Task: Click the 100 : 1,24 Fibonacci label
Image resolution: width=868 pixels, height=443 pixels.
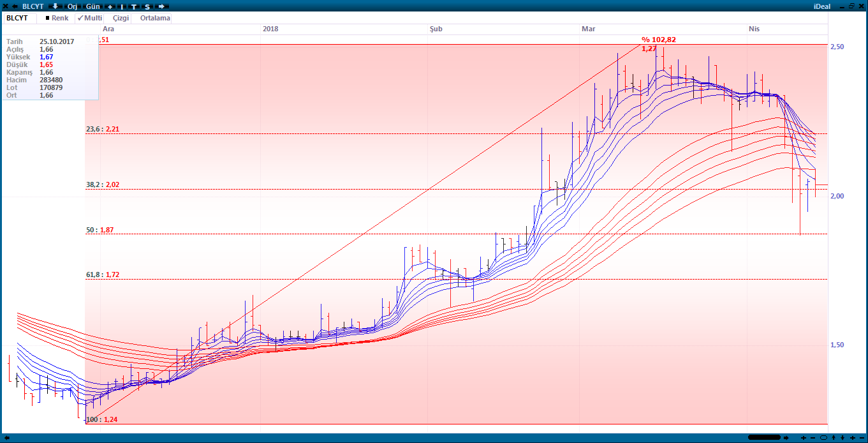Action: (101, 419)
